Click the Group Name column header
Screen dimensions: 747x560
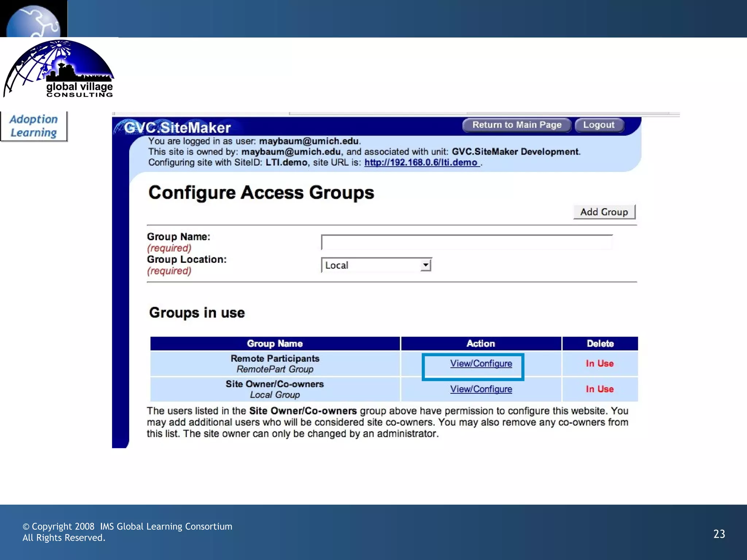pyautogui.click(x=275, y=343)
